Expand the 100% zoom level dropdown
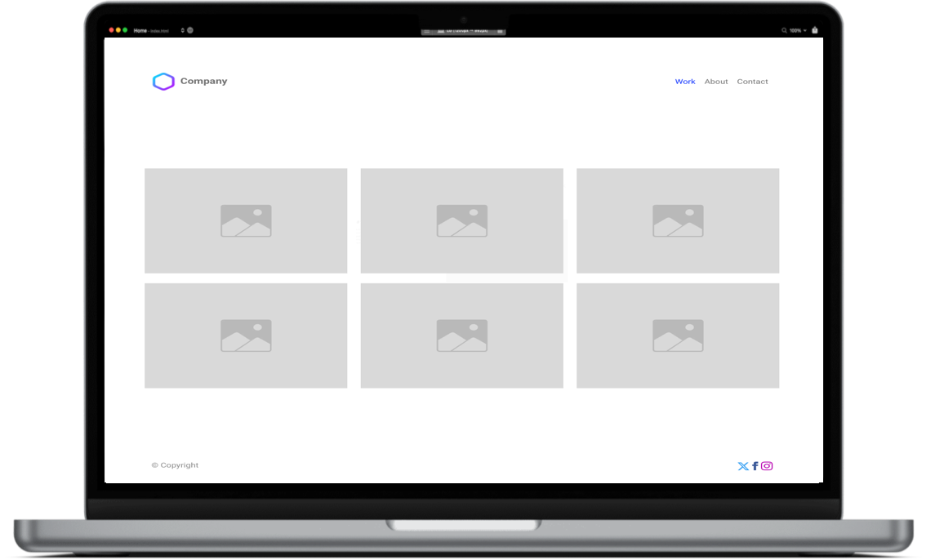Image resolution: width=926 pixels, height=560 pixels. pos(797,30)
